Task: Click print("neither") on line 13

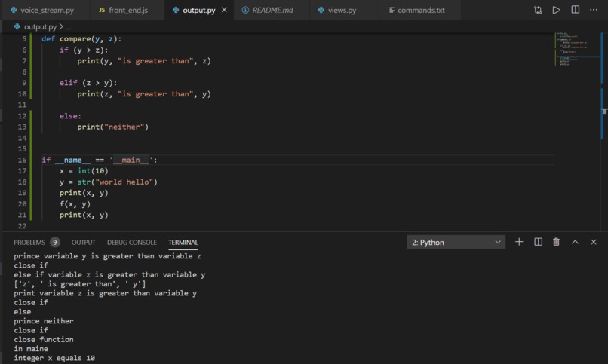Action: click(x=112, y=127)
